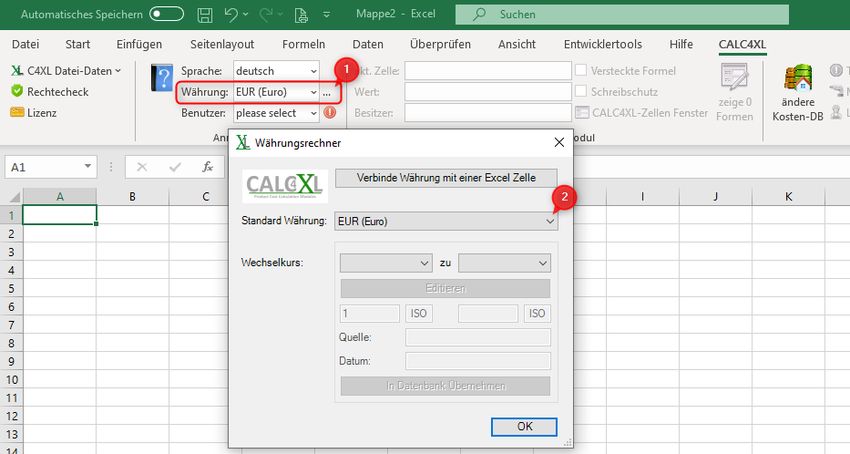The width and height of the screenshot is (850, 454).
Task: Switch to the Überprüfen ribbon tab
Action: click(440, 44)
